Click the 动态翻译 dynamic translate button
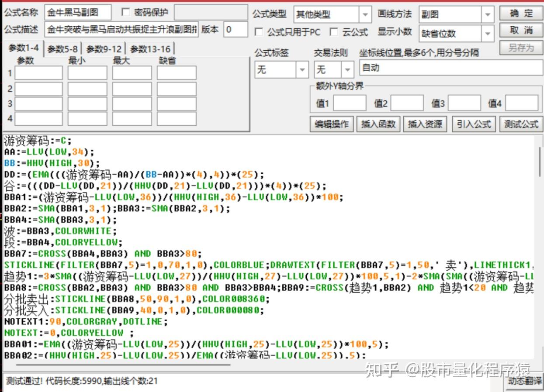The height and width of the screenshot is (392, 544). pos(524,381)
